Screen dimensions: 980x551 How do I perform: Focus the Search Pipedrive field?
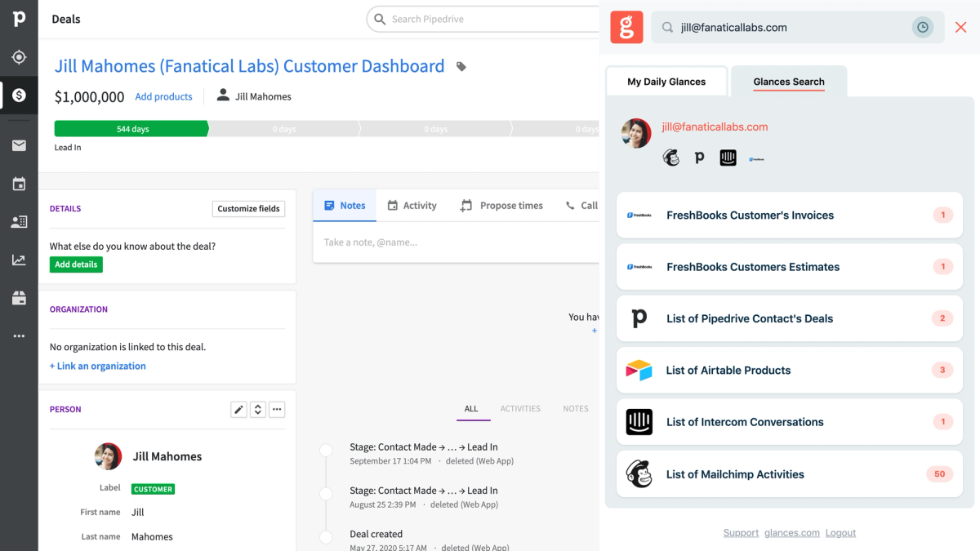(482, 19)
